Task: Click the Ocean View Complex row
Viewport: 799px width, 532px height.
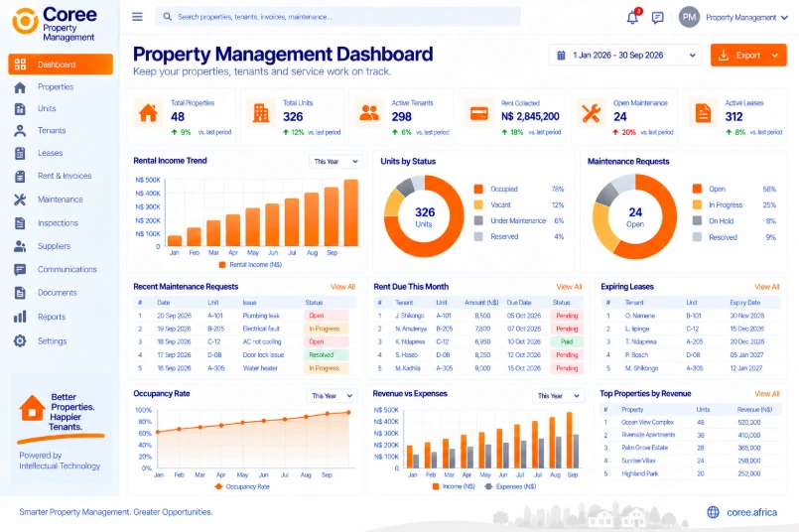Action: [x=691, y=423]
